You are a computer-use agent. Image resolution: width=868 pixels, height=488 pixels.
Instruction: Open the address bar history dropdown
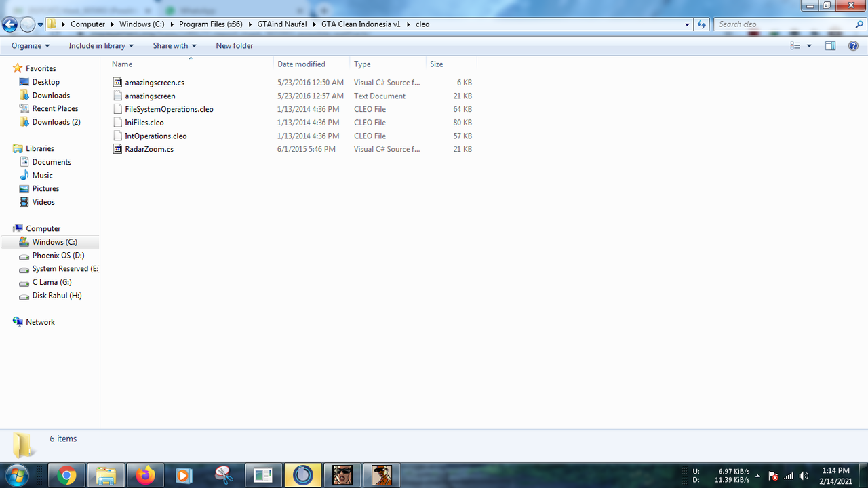click(687, 24)
